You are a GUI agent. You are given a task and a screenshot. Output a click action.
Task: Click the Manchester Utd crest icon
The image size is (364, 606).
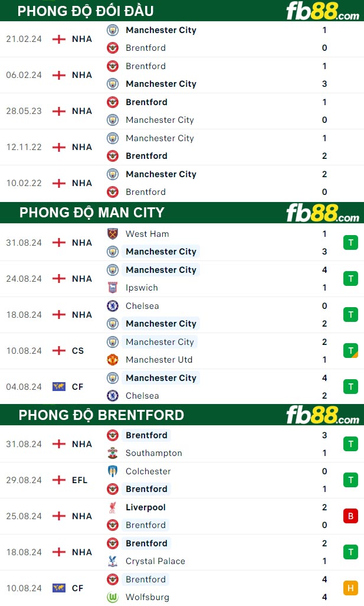coord(113,360)
